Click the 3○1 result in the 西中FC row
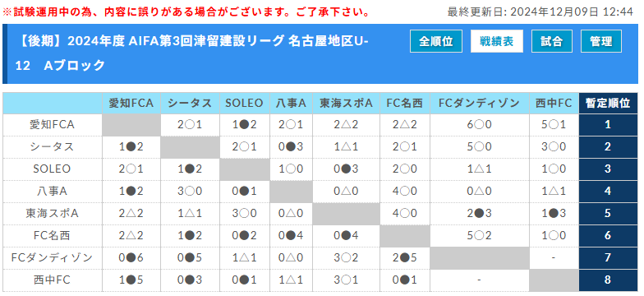 click(x=346, y=280)
